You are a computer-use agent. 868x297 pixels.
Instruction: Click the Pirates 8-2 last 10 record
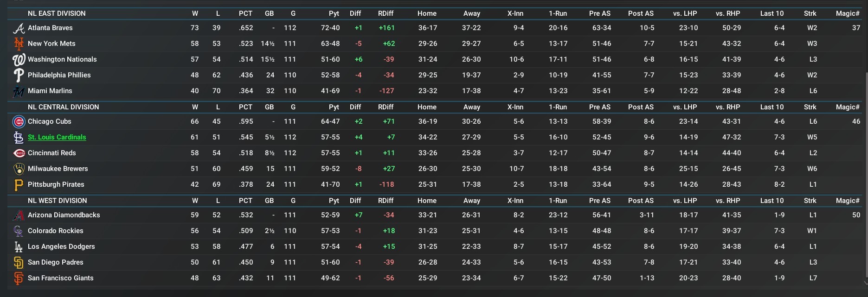pos(779,184)
